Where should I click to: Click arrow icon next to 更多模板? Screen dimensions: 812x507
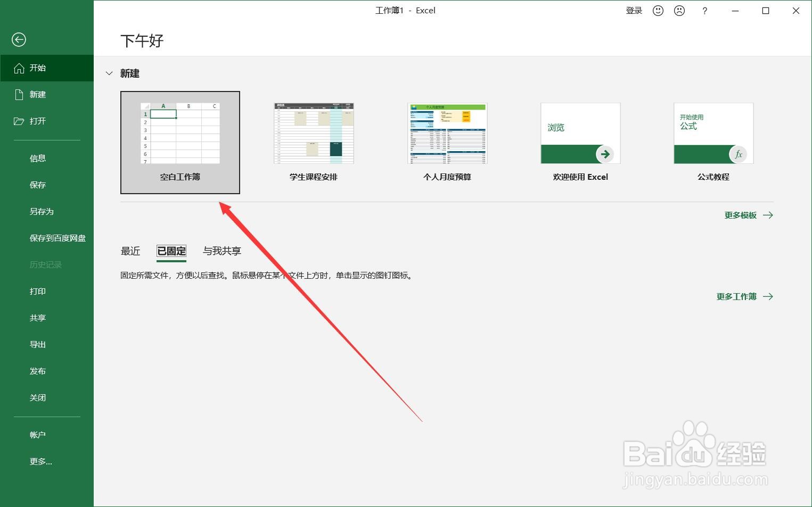pyautogui.click(x=768, y=215)
